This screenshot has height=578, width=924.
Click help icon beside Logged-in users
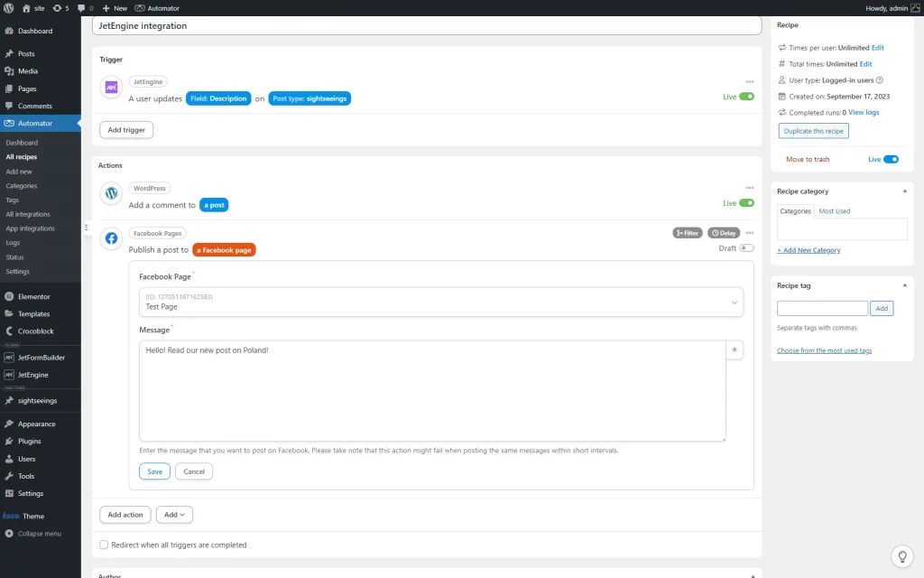879,80
